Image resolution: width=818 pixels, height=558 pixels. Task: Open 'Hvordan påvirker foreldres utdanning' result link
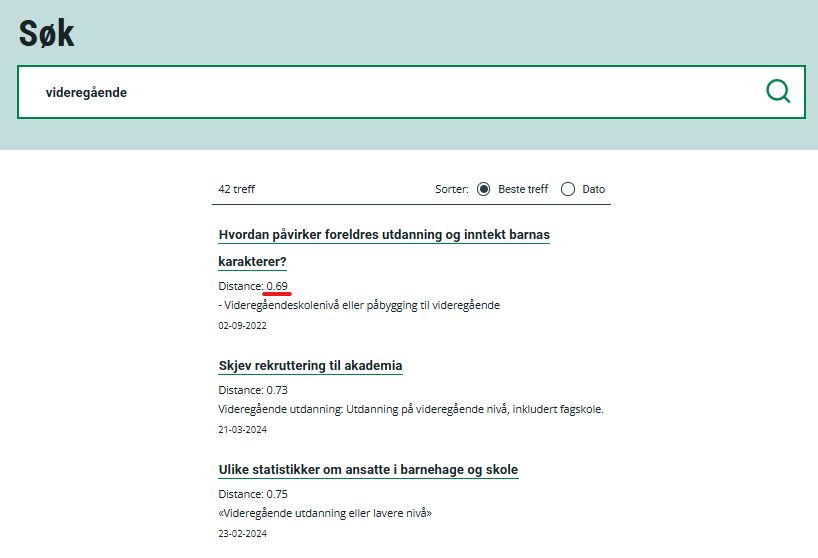point(384,235)
